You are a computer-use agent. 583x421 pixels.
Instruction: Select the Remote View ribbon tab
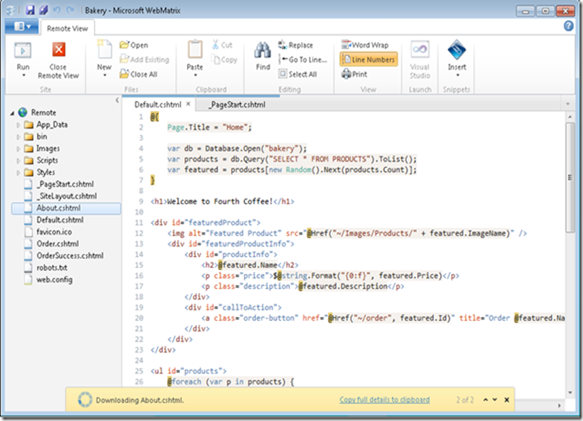click(x=67, y=28)
